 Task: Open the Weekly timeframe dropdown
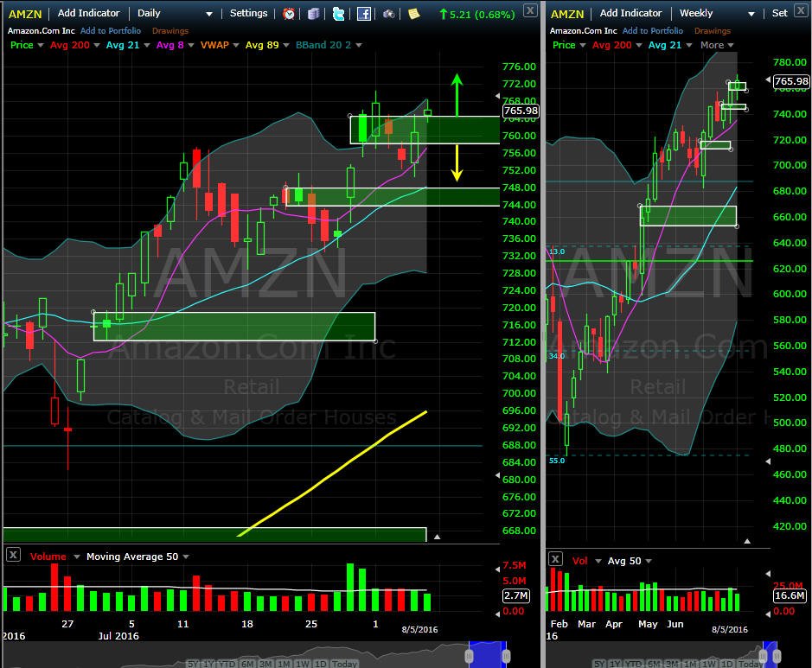coord(717,14)
